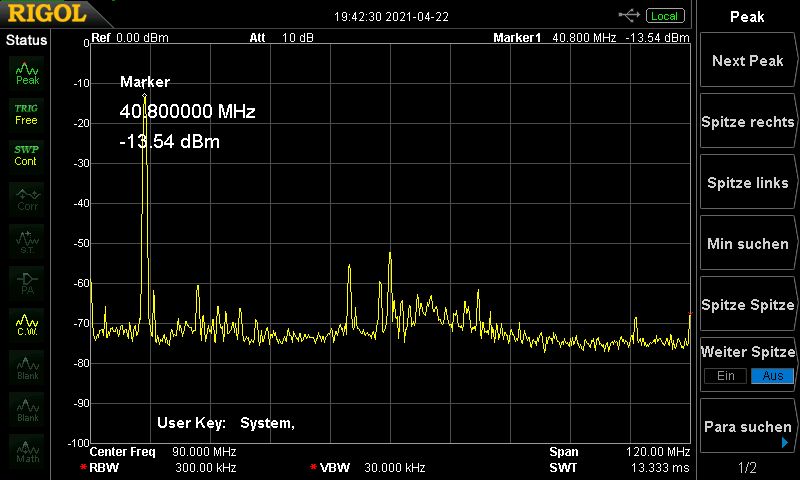Select the S.T. status icon
The image size is (800, 480).
coord(27,242)
